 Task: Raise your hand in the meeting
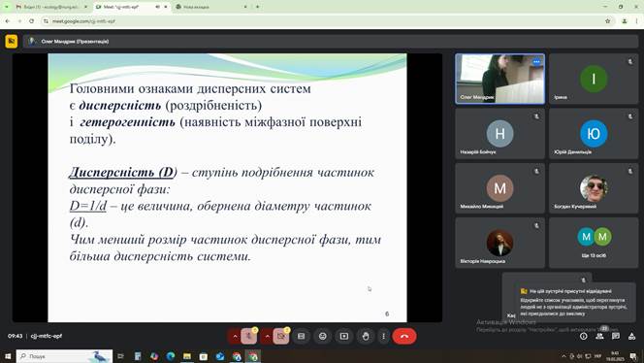click(x=365, y=336)
